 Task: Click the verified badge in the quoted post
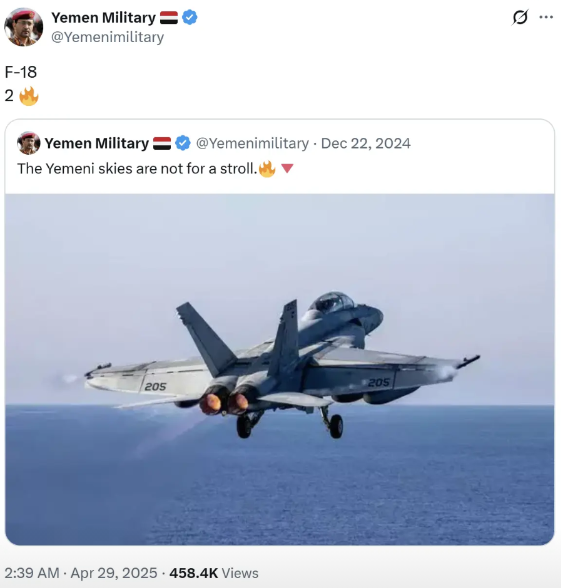pos(183,143)
